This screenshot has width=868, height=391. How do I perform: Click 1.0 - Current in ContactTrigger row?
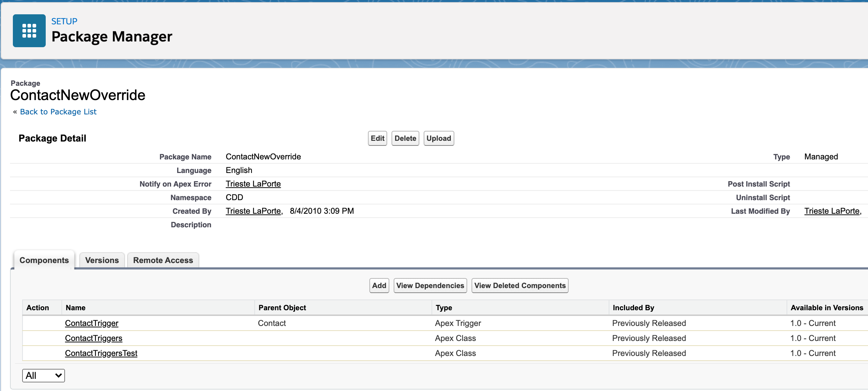point(813,323)
